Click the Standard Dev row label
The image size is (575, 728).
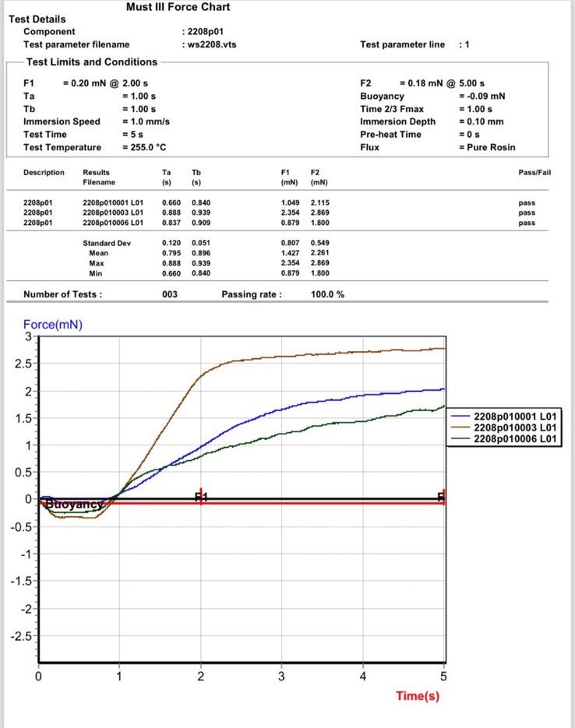pyautogui.click(x=107, y=244)
